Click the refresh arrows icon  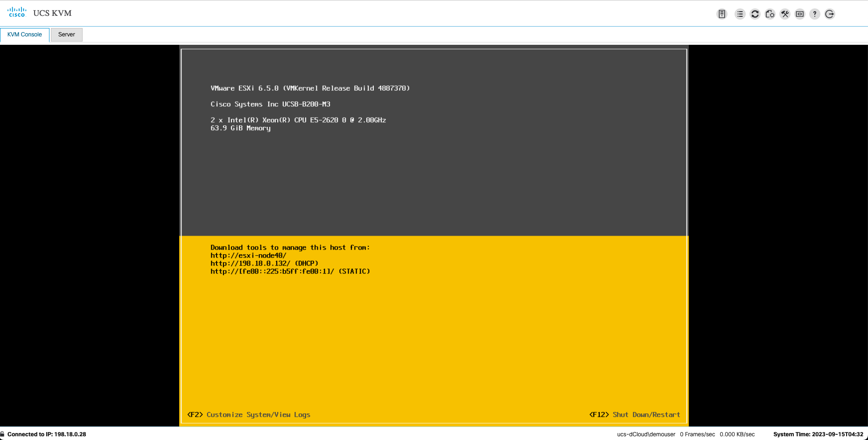tap(755, 14)
